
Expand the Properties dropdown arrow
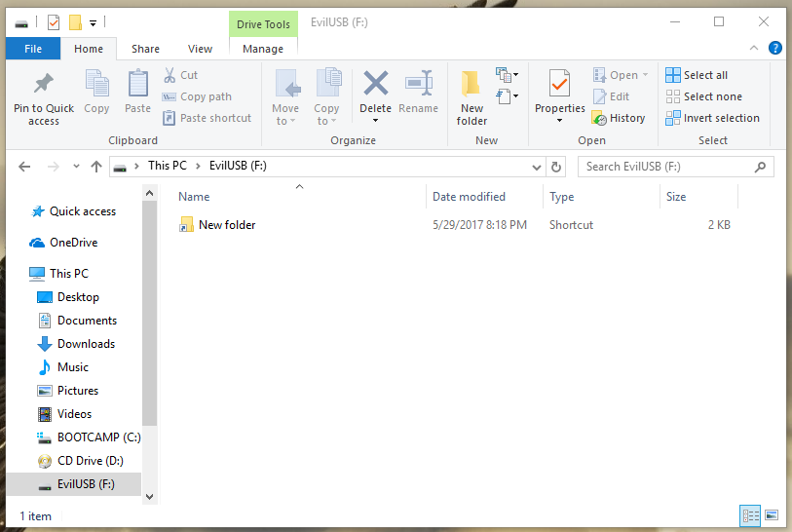(559, 120)
